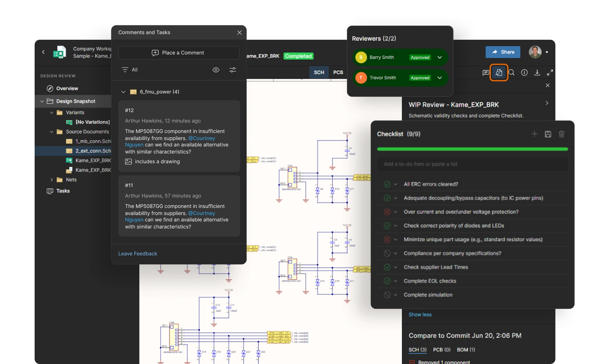Toggle comment visibility eye icon

[216, 70]
